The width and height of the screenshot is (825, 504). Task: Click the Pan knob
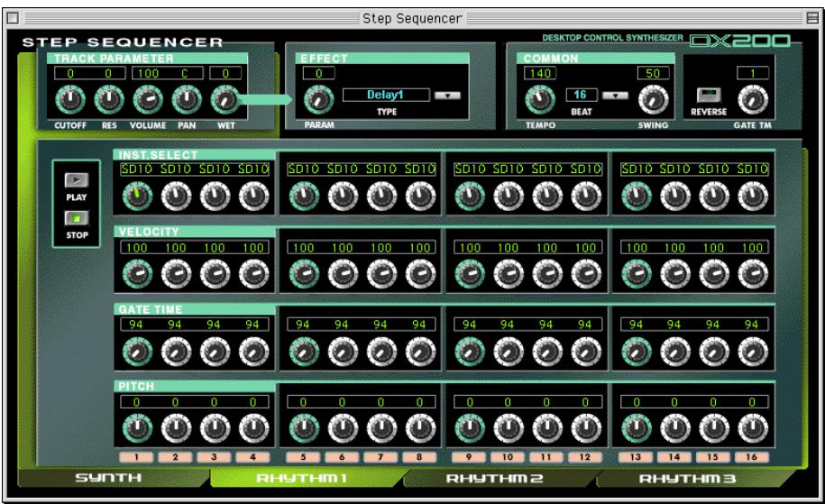click(187, 100)
